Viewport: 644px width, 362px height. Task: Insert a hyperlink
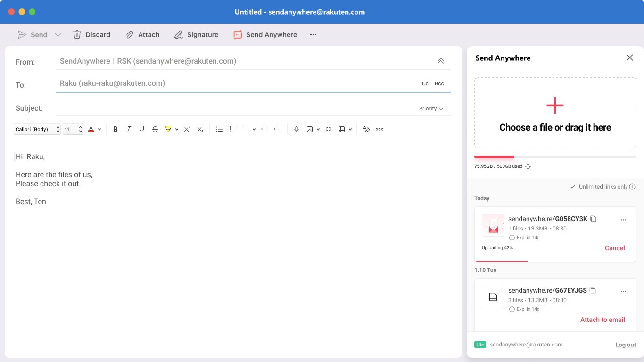point(329,129)
